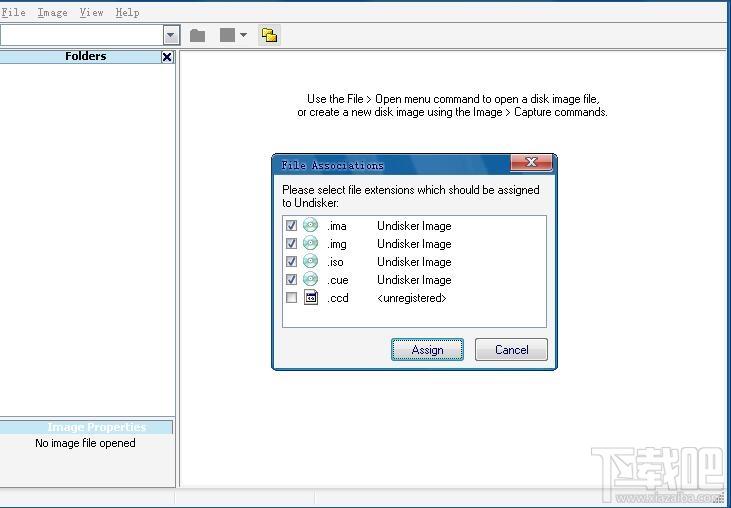
Task: Open the arrow next to gray square icon
Action: [243, 35]
